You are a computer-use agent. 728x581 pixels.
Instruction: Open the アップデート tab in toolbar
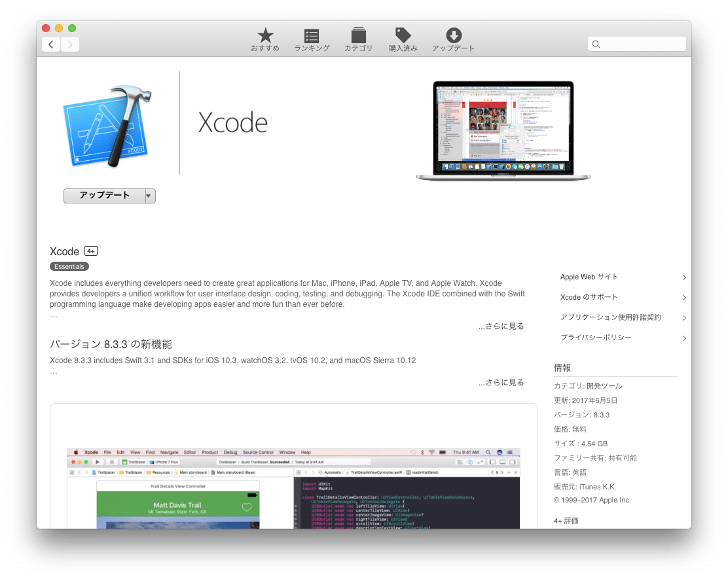click(x=453, y=39)
